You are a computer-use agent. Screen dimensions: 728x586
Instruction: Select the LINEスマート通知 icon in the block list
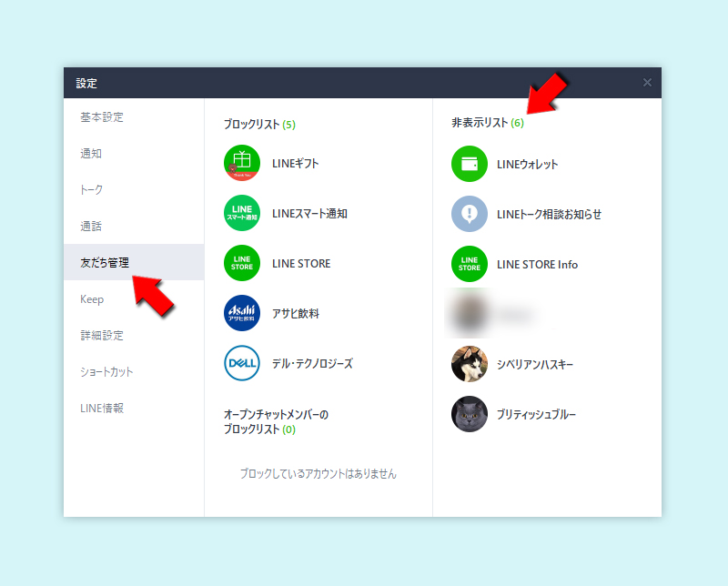click(240, 213)
